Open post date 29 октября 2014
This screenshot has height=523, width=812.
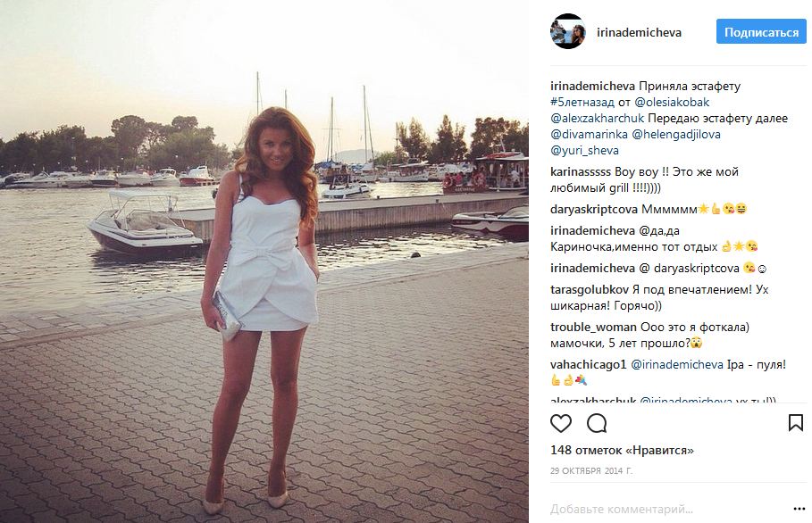pos(591,470)
